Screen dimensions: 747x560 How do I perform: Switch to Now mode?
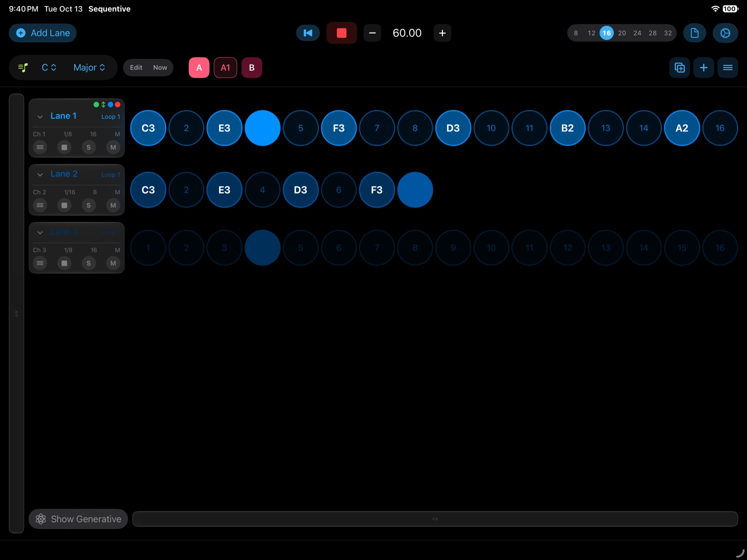pos(160,68)
